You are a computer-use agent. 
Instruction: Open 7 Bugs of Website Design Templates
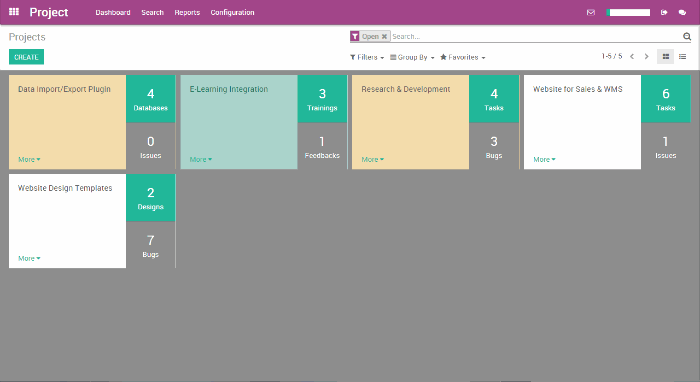click(x=151, y=245)
